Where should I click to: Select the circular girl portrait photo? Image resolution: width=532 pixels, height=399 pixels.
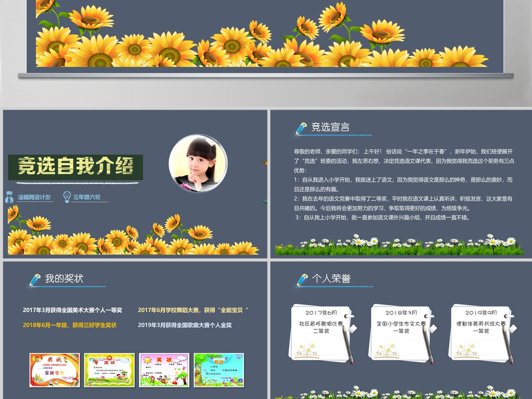click(x=198, y=164)
